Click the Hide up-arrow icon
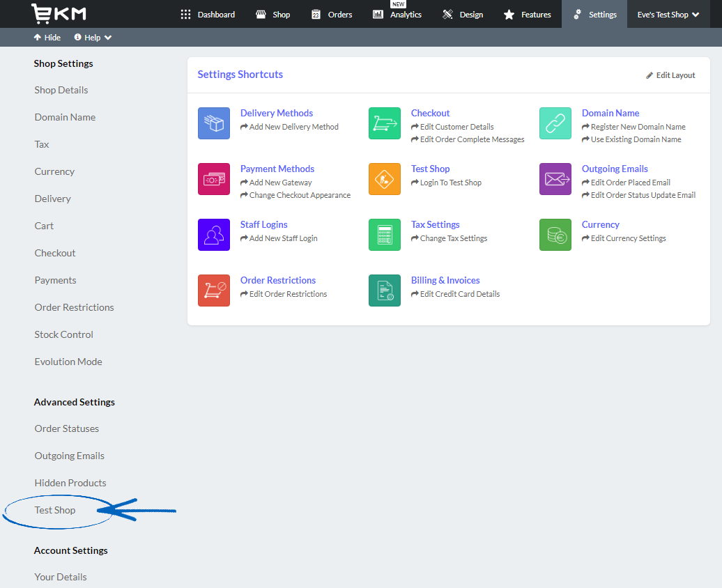Image resolution: width=722 pixels, height=588 pixels. pos(38,38)
